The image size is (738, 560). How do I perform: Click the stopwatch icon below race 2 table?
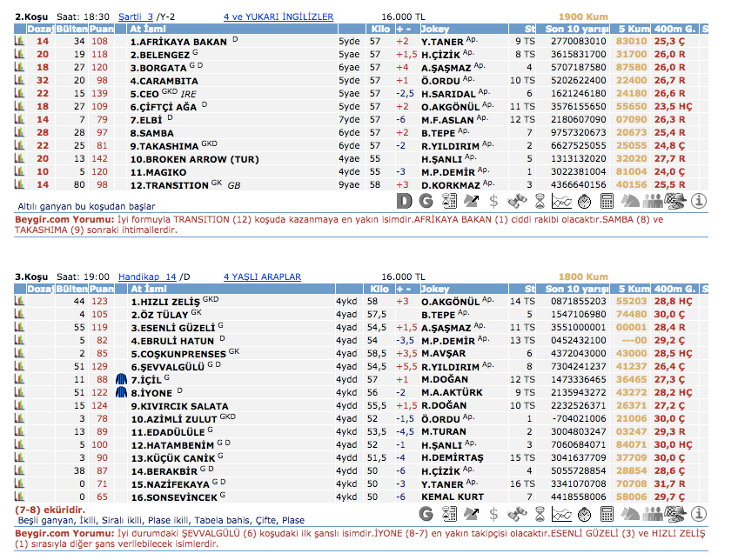(584, 201)
